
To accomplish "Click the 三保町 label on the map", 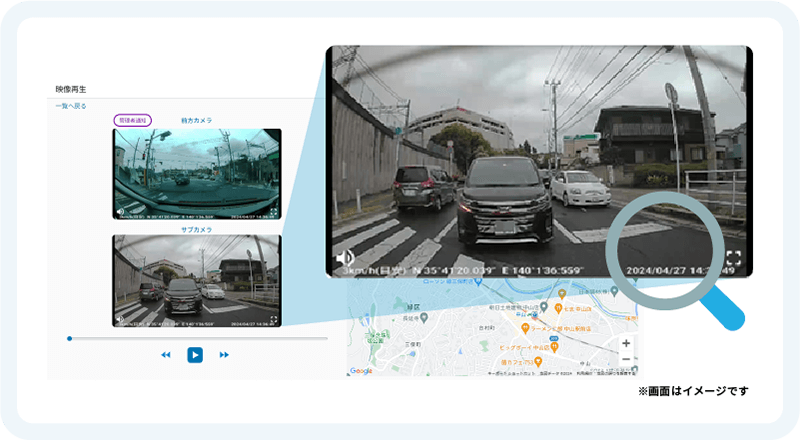I will pos(413,345).
